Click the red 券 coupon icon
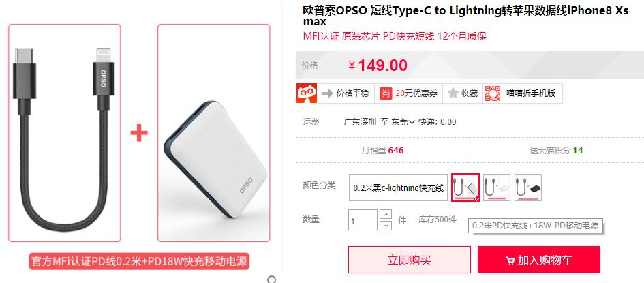 [386, 93]
